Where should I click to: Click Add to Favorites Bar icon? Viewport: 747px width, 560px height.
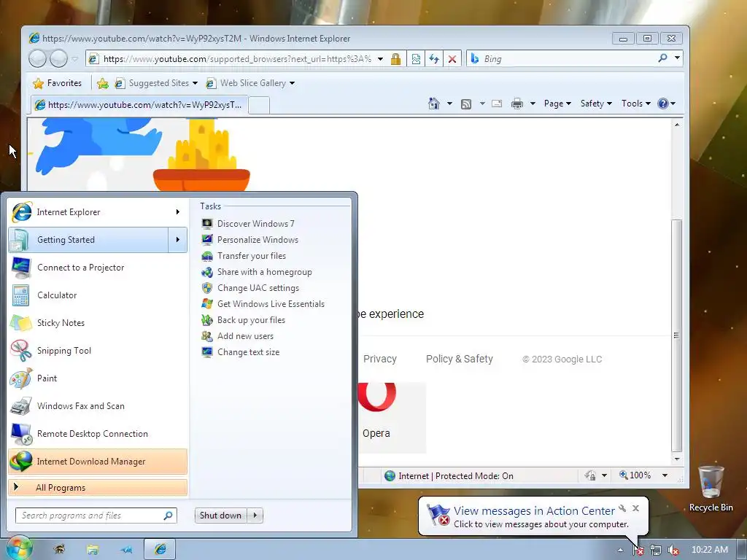102,84
